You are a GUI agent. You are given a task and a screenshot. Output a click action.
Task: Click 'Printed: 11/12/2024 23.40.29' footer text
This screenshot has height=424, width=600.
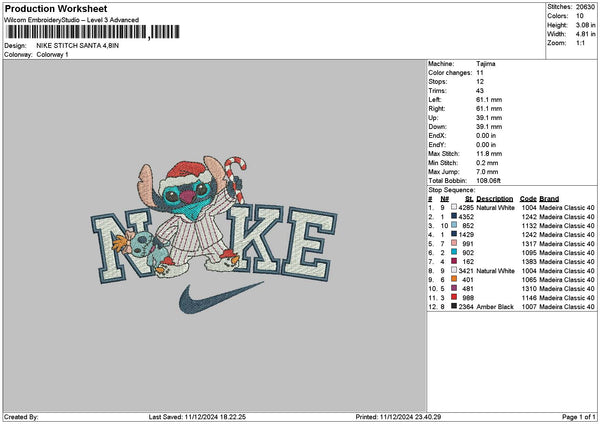[398, 417]
